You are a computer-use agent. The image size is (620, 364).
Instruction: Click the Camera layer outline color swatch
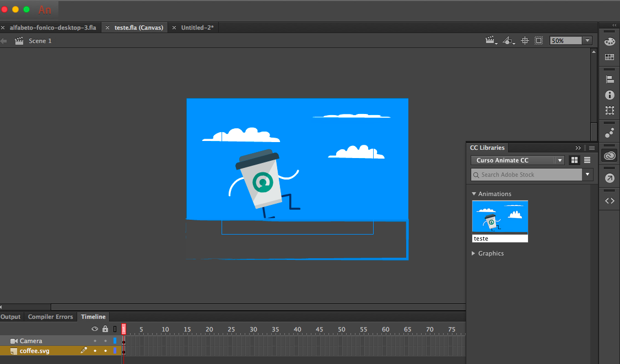115,341
